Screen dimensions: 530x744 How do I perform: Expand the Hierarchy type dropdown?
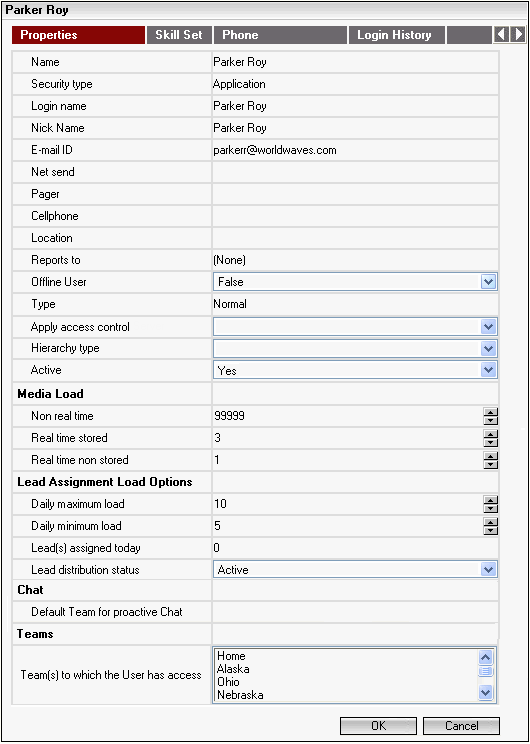(x=488, y=349)
